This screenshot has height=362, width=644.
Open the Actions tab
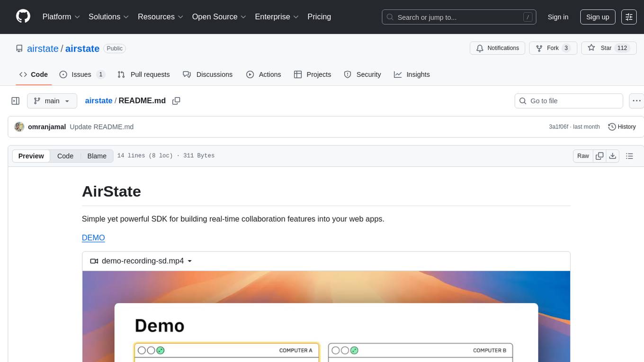click(264, 74)
